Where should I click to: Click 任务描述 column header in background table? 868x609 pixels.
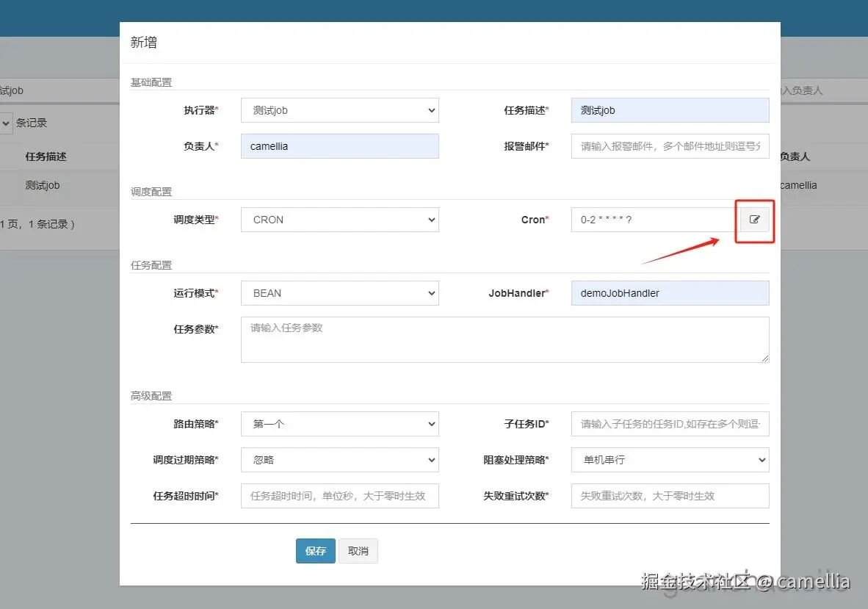tap(46, 156)
